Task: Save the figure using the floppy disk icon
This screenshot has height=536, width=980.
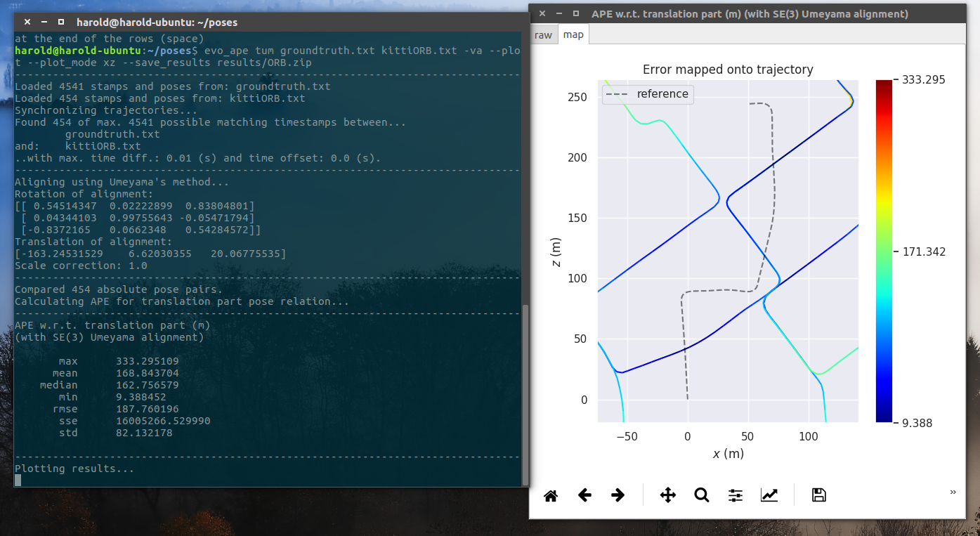Action: (x=818, y=495)
